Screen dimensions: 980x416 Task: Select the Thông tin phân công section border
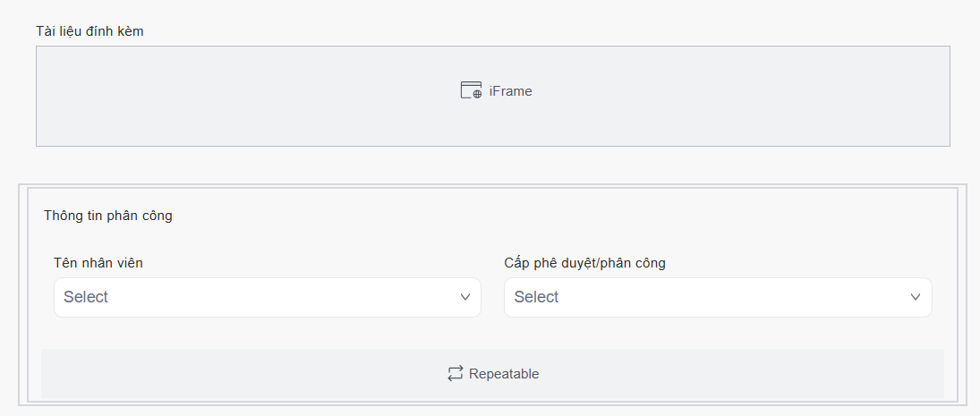click(21, 293)
